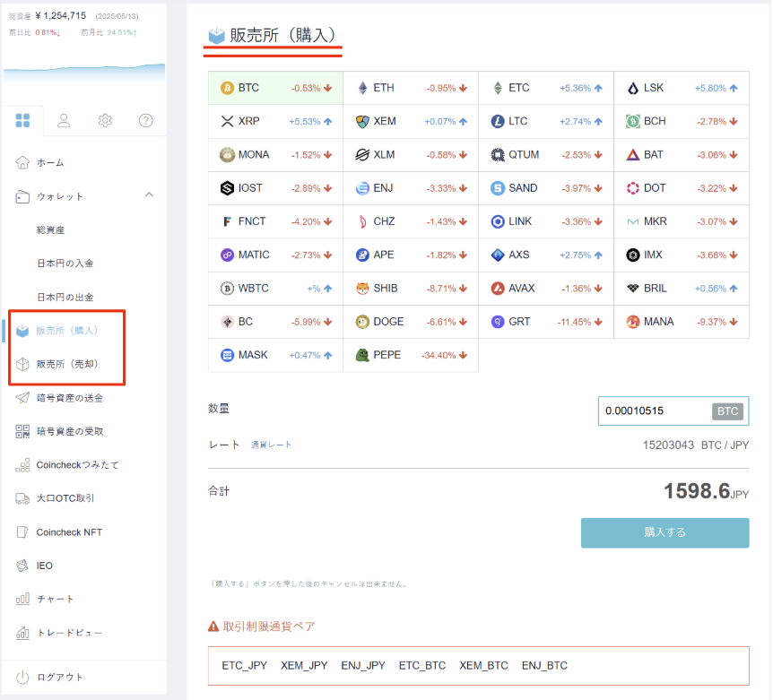Focus the 数量 BTC amount input field
This screenshot has height=700, width=773.
click(673, 410)
